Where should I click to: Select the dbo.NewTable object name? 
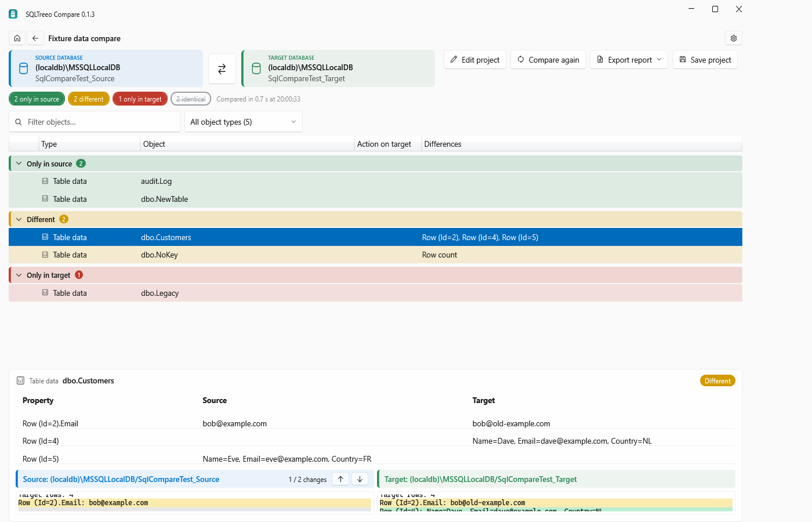(165, 199)
